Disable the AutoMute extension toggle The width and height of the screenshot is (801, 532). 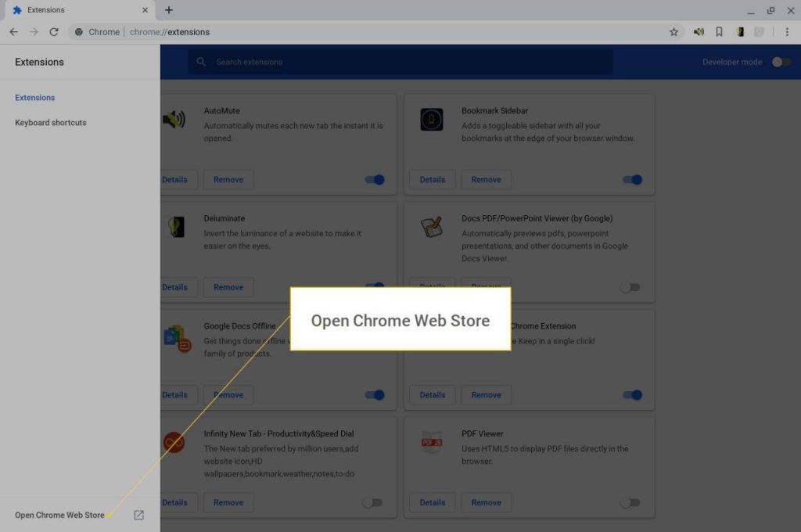[x=375, y=179]
